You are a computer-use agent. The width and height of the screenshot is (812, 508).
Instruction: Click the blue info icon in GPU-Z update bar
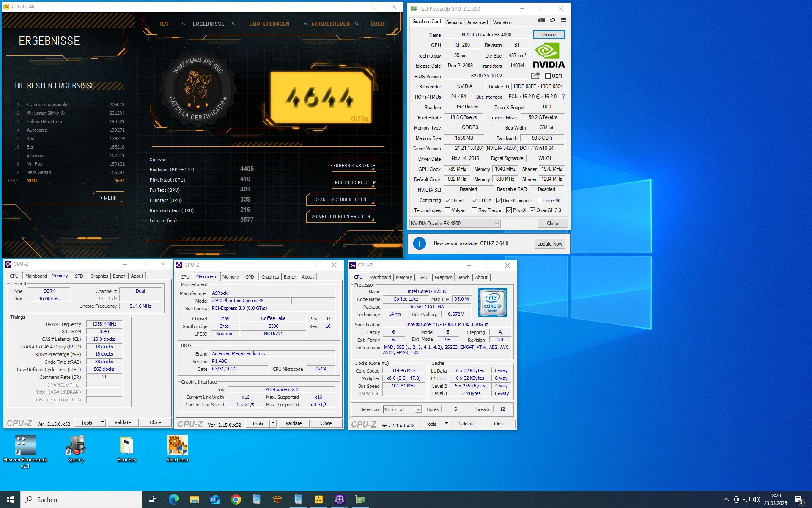pyautogui.click(x=419, y=243)
